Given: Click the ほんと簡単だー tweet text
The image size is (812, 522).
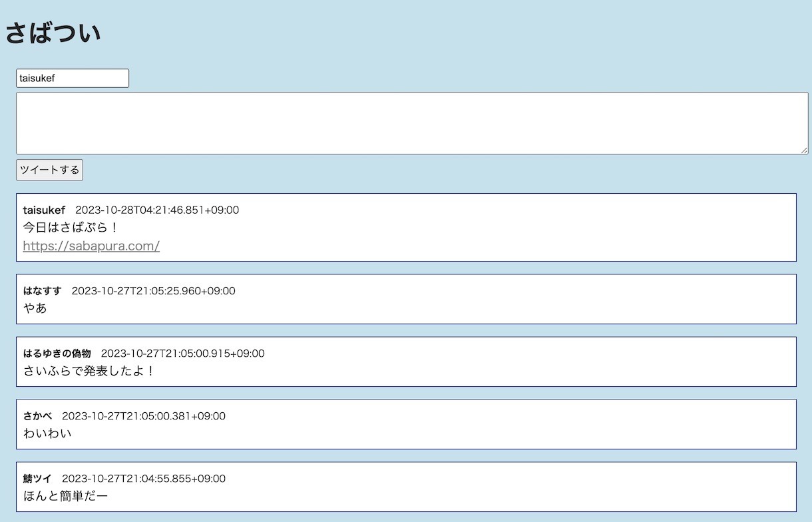Looking at the screenshot, I should point(65,496).
